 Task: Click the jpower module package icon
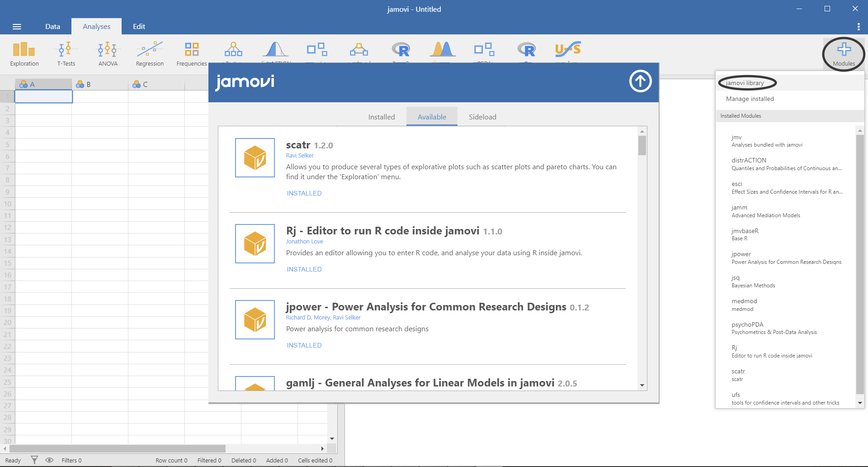click(x=255, y=319)
